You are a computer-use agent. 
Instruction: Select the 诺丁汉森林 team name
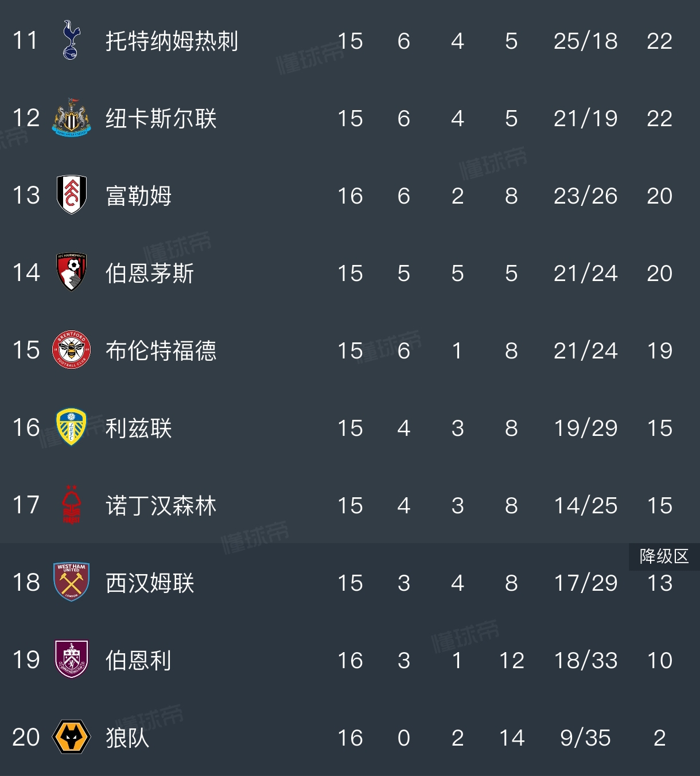tap(161, 506)
